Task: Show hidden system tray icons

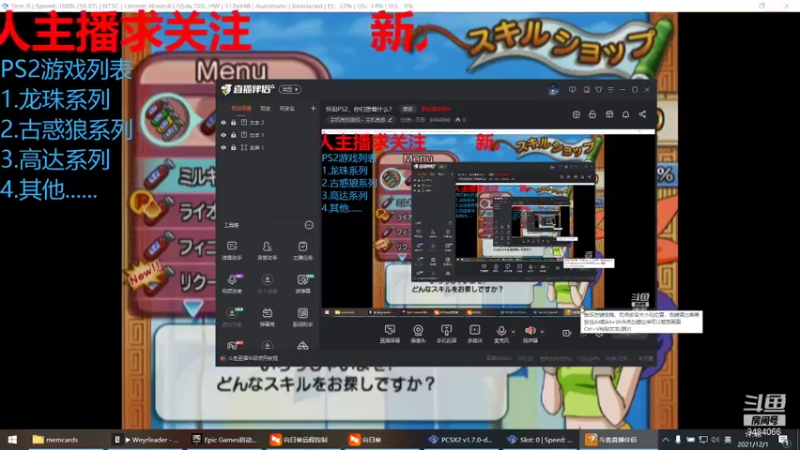Action: 665,439
